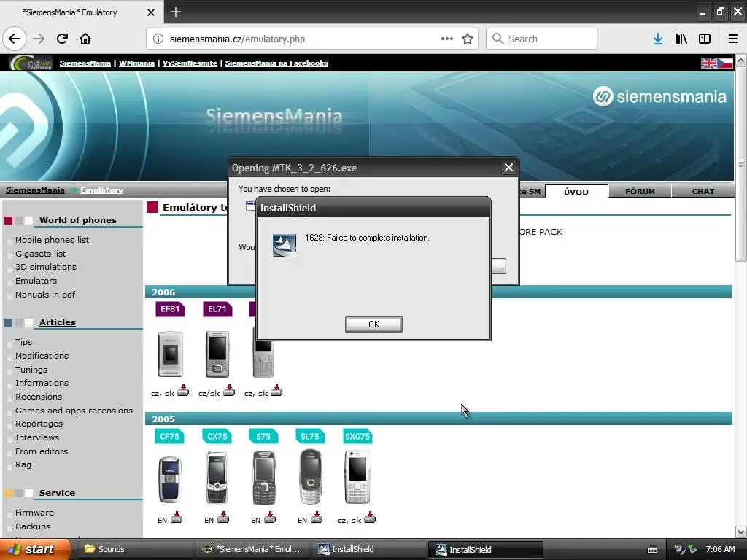Viewport: 747px width, 560px height.
Task: Click the address bar URL
Action: coord(237,39)
